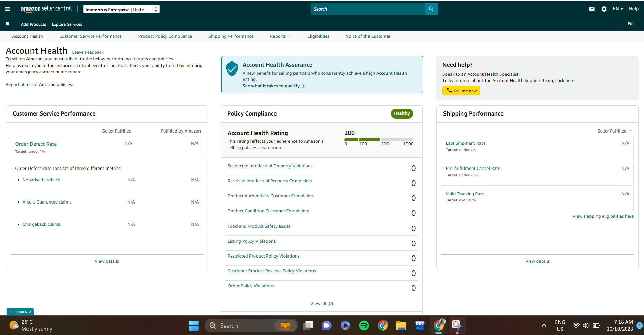Viewport: 644px width, 335px height.
Task: Close the FEEDBACK tab with its X
Action: [30, 312]
